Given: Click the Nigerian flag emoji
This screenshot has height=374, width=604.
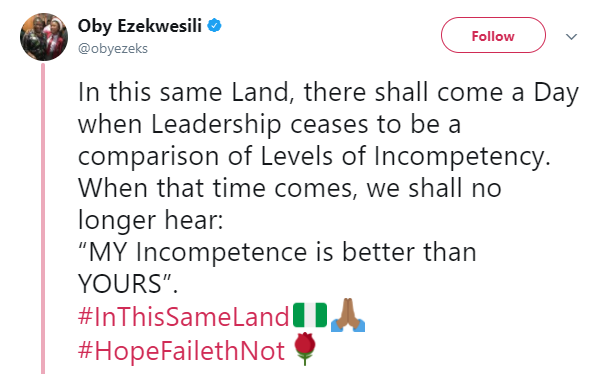Looking at the screenshot, I should point(310,315).
